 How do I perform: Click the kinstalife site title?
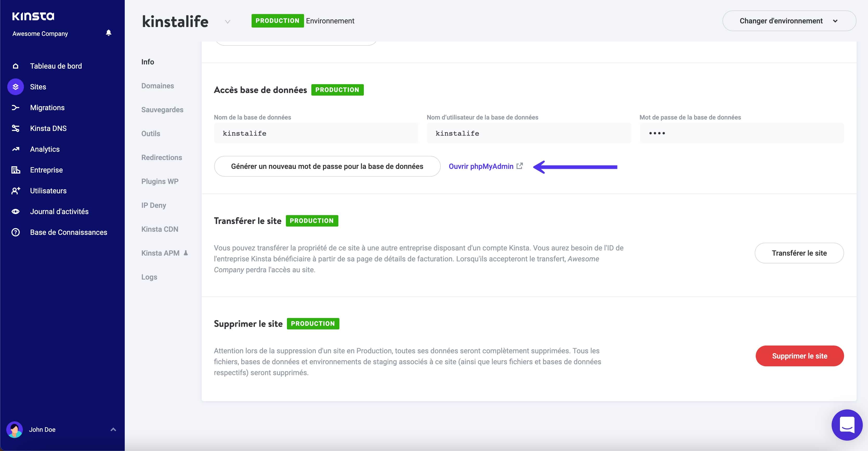[x=175, y=21]
